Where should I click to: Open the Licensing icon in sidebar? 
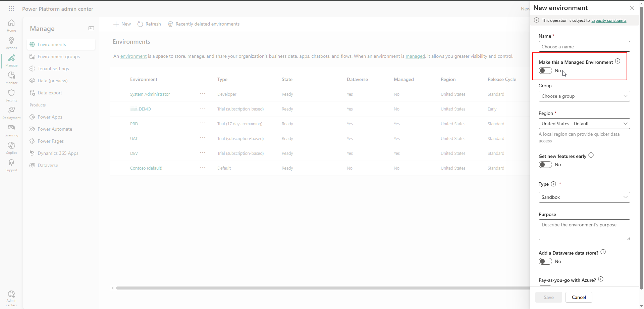(x=11, y=130)
